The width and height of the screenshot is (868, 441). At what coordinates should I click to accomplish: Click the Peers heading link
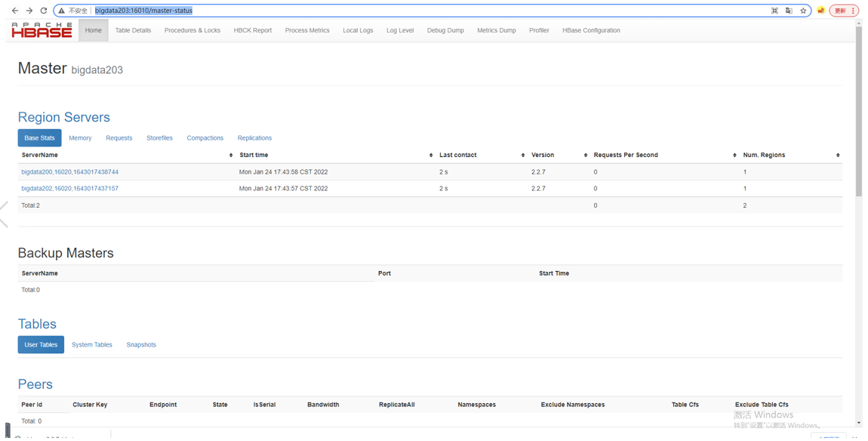pos(35,384)
